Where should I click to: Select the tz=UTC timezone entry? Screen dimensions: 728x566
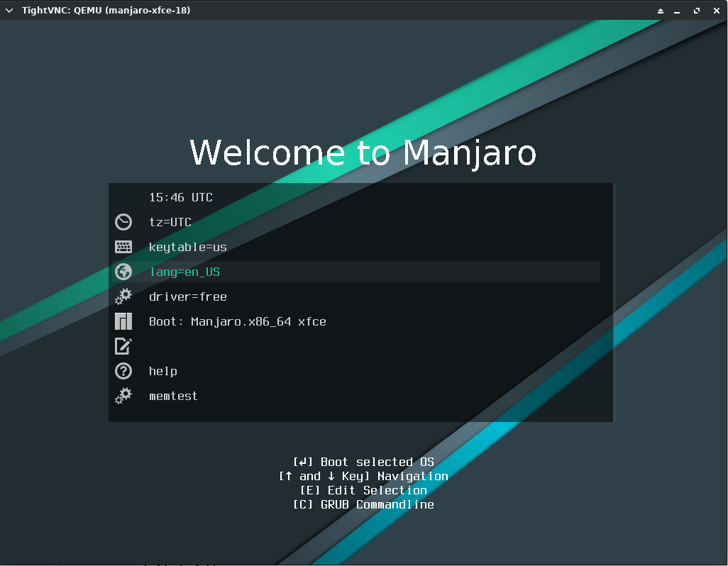coord(170,222)
